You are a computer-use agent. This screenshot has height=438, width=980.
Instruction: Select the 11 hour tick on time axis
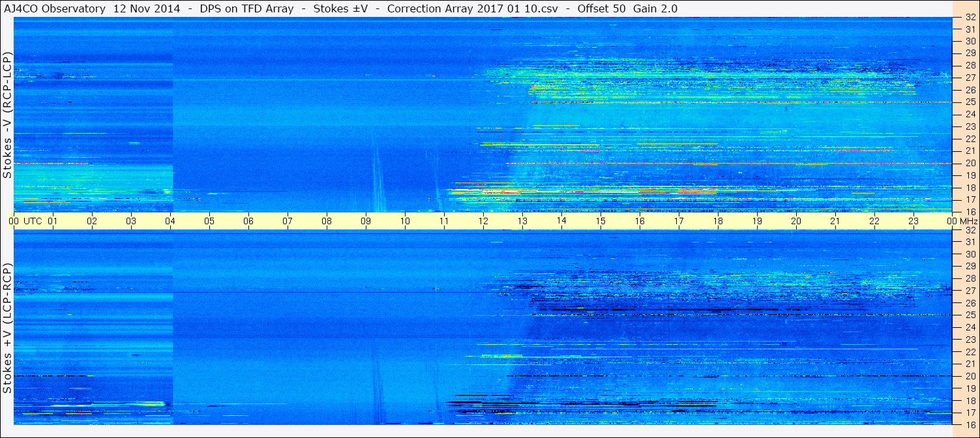pos(444,221)
